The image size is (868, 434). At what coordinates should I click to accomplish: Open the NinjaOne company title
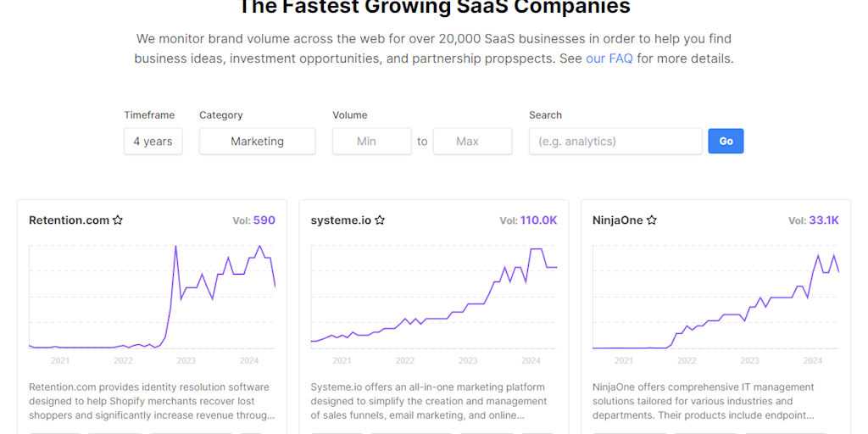tap(618, 220)
